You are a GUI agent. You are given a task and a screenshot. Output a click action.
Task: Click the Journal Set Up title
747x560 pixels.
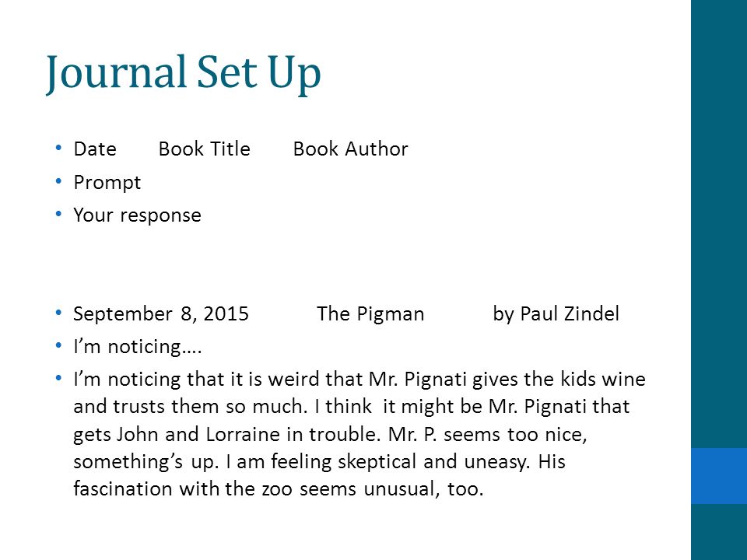(x=184, y=72)
